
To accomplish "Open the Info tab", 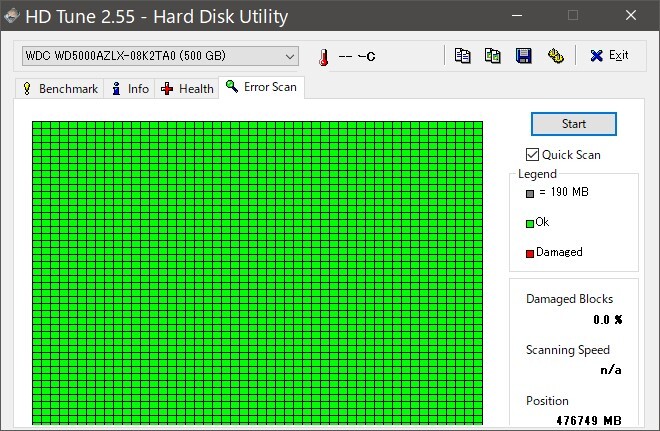I will [130, 89].
